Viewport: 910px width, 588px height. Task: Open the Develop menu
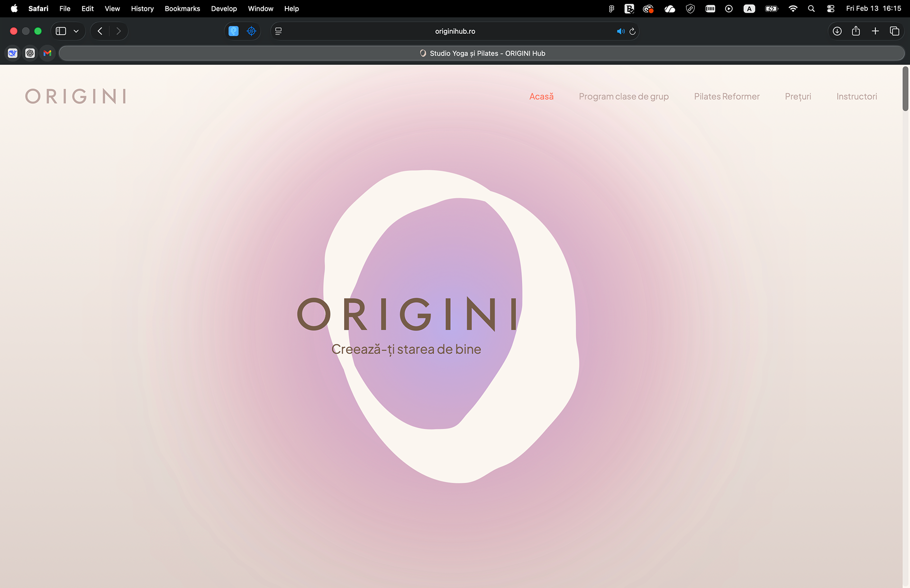[x=224, y=9]
